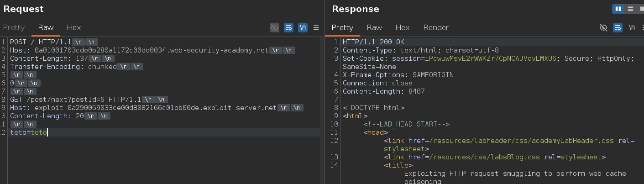
Task: Toggle hide eye icon in Response panel
Action: pyautogui.click(x=603, y=27)
